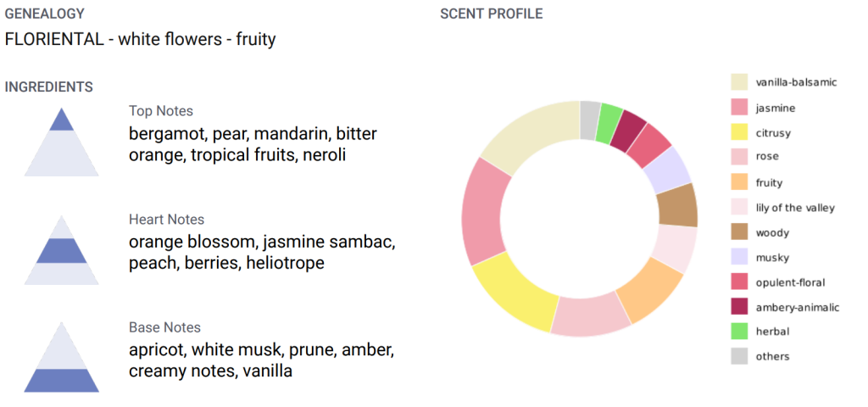
Task: Select the fruity orange legend swatch
Action: [739, 182]
